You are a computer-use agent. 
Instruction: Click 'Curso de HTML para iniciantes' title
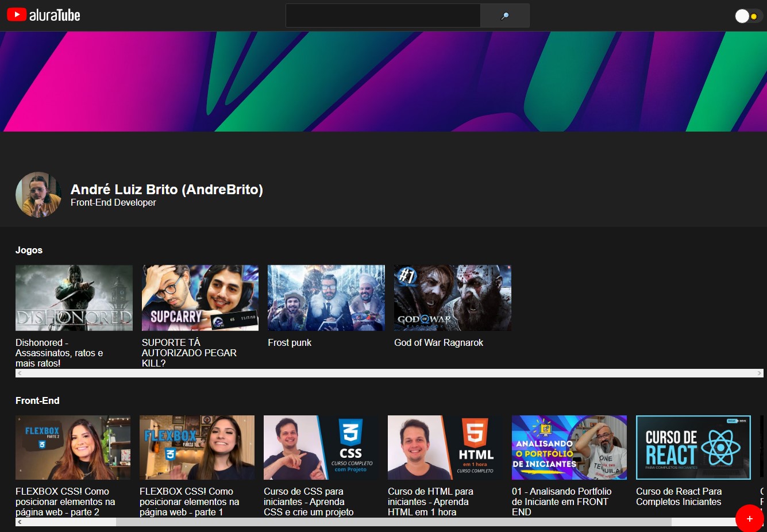click(x=430, y=502)
